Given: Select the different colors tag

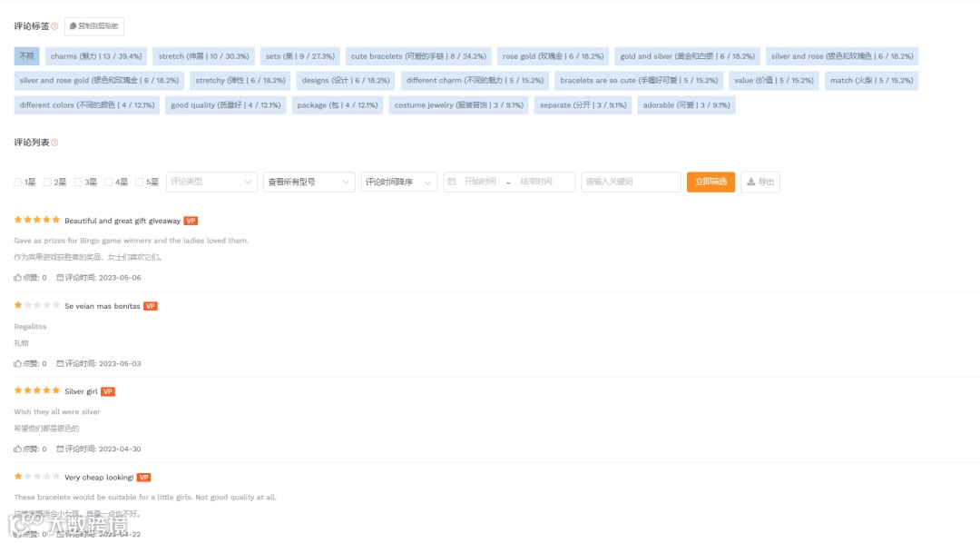Looking at the screenshot, I should [x=87, y=105].
